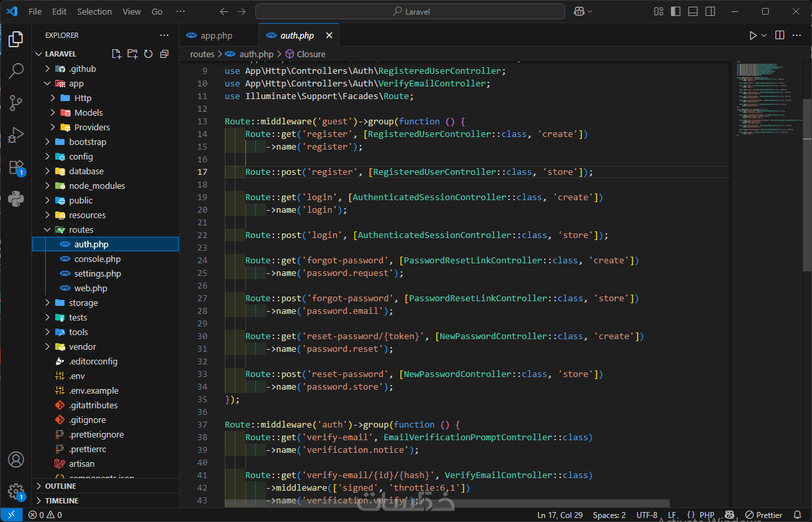Screen dimensions: 812x522
Task: Open the Python activity bar icon
Action: (x=16, y=198)
